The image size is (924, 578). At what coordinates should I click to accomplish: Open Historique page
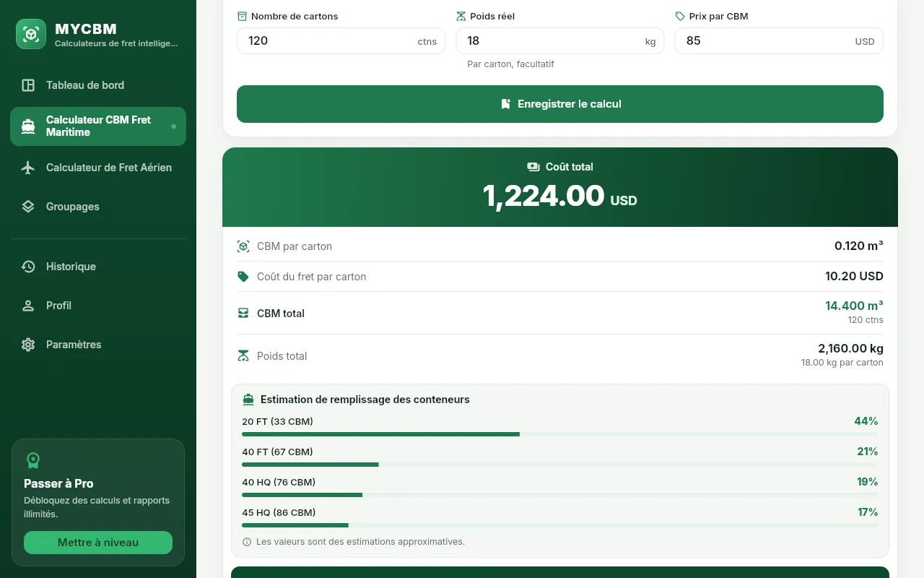click(x=98, y=267)
